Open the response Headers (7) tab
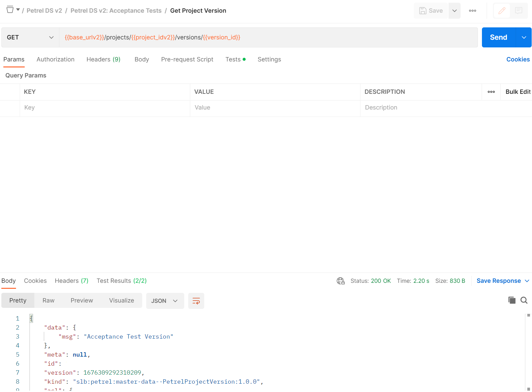This screenshot has width=532, height=392. [72, 281]
